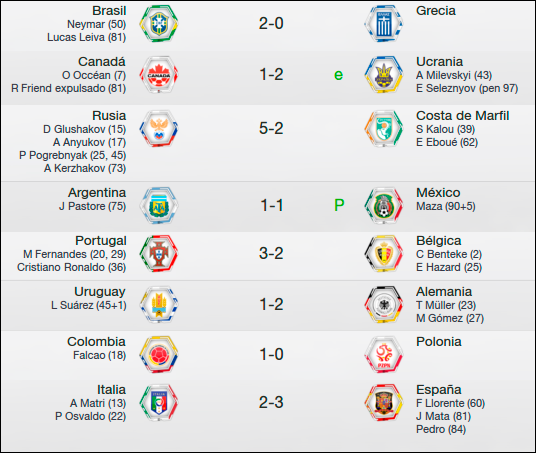This screenshot has height=453, width=536.
Task: Open the Alemania team badge
Action: pyautogui.click(x=384, y=304)
